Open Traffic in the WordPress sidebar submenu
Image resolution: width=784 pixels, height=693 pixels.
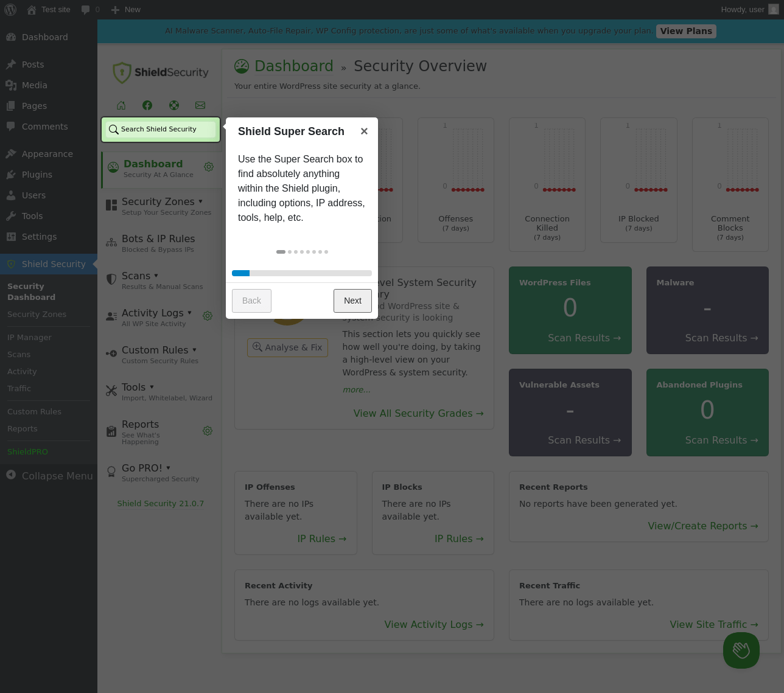(19, 388)
